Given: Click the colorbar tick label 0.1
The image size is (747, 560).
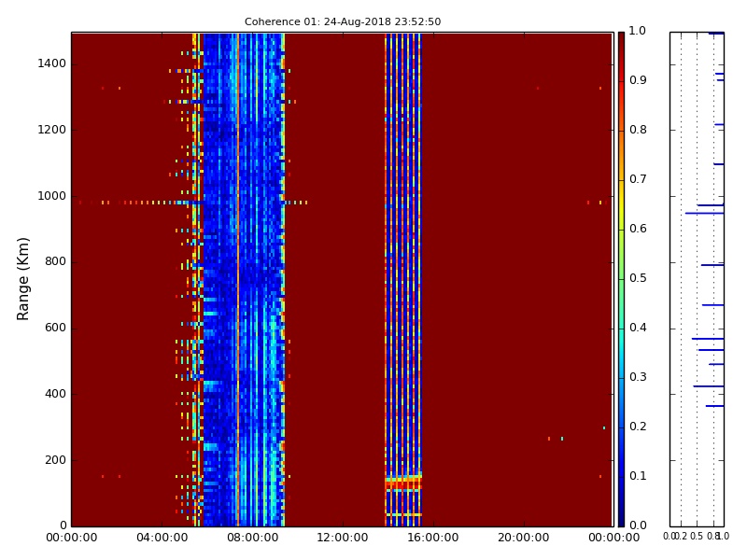Looking at the screenshot, I should (638, 477).
